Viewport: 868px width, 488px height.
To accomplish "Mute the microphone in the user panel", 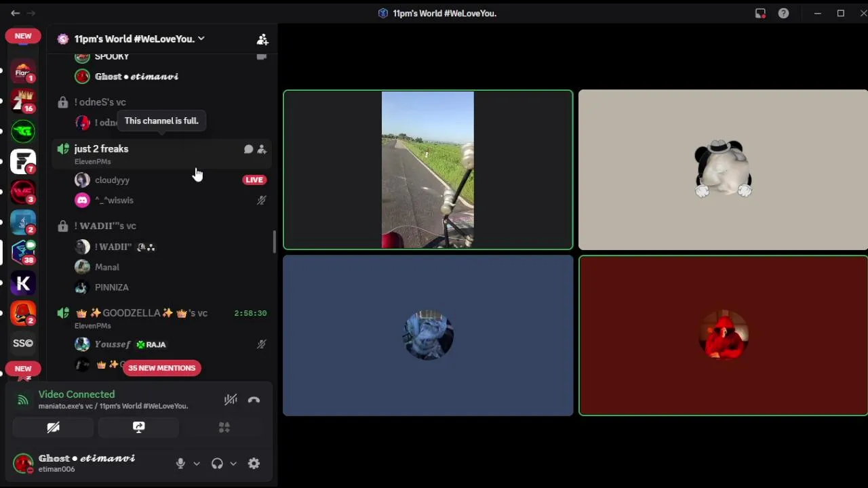I will (x=180, y=464).
